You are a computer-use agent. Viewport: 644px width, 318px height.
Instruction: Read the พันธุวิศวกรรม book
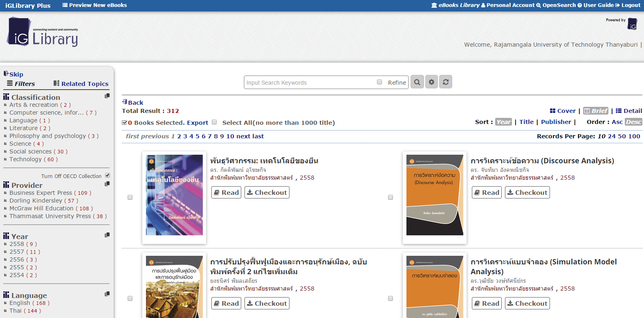pyautogui.click(x=226, y=192)
